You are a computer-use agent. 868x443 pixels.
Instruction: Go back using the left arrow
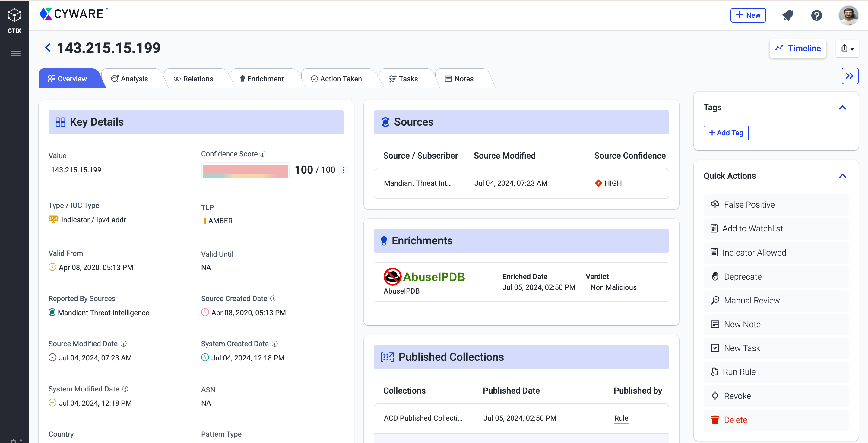[48, 48]
